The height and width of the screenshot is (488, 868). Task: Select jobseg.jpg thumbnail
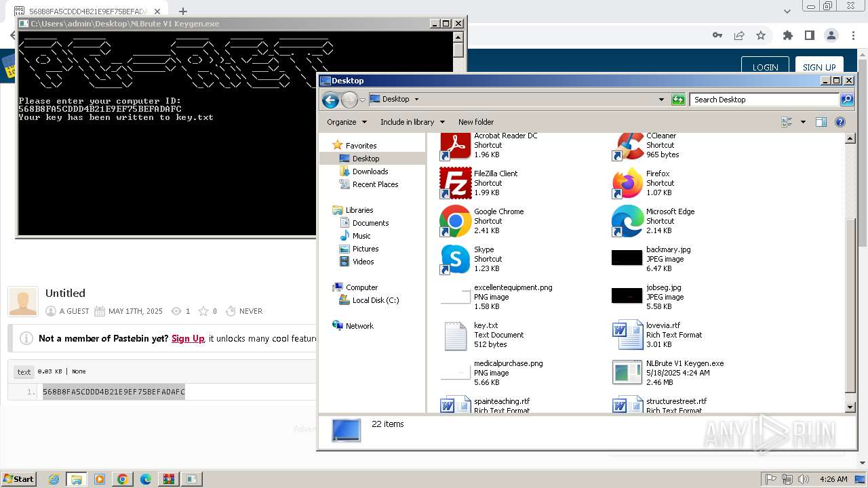[627, 296]
